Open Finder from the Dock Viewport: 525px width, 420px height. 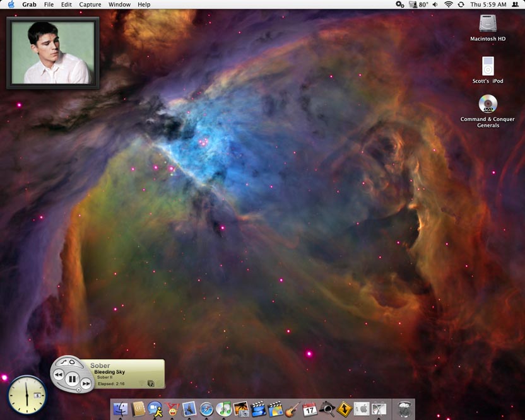[x=120, y=409]
